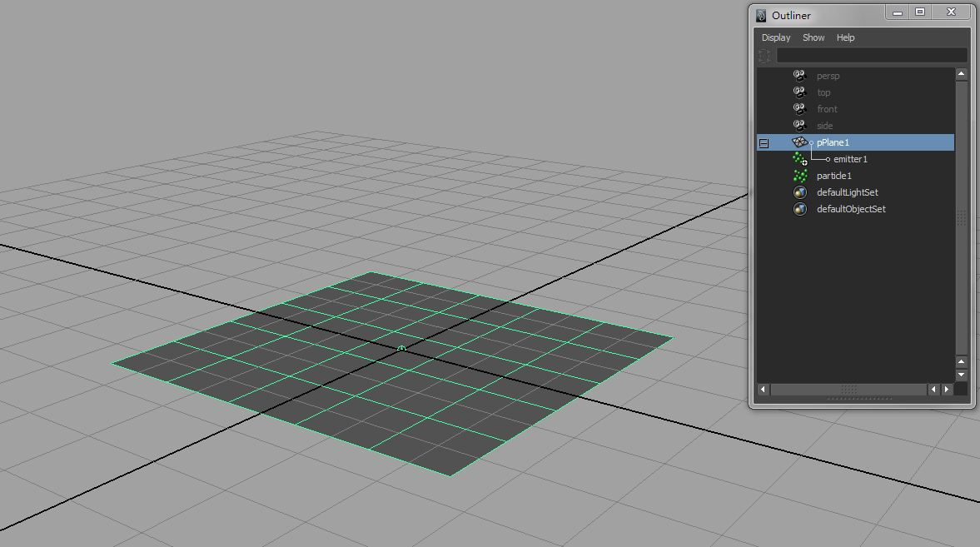Click the particles icon for particle1
Image resolution: width=980 pixels, height=547 pixels.
799,176
